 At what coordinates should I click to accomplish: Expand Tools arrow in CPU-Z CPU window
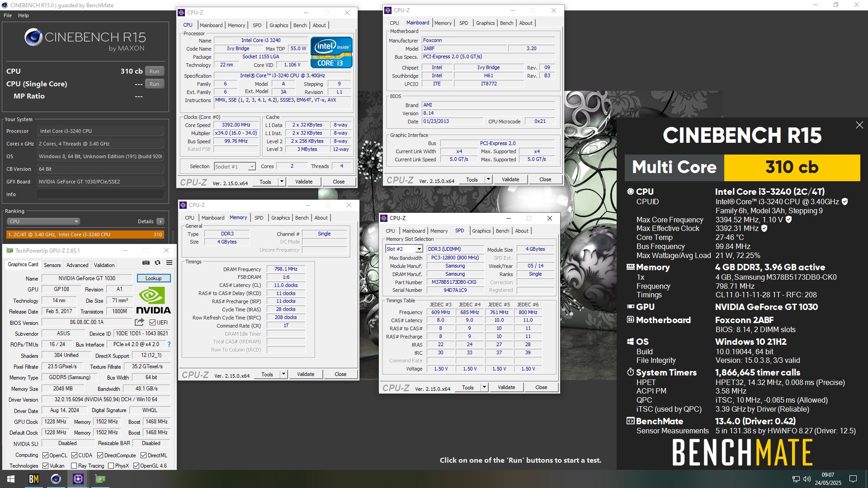click(x=282, y=182)
